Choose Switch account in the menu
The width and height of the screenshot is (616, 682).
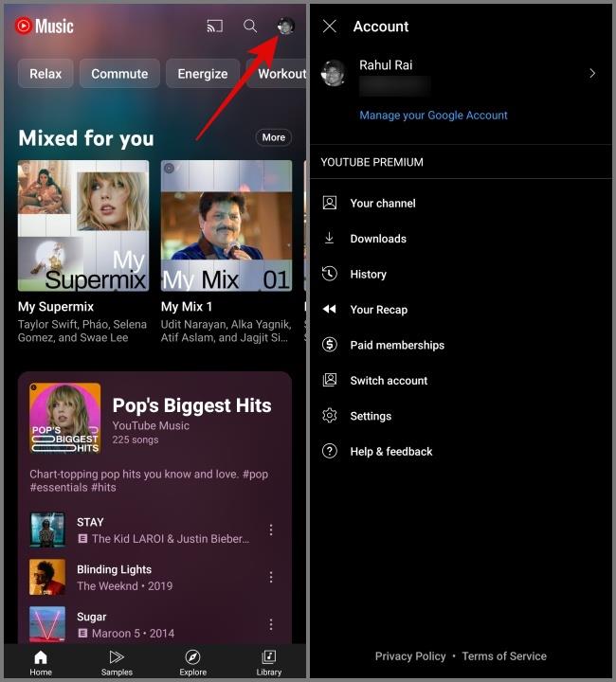coord(462,381)
